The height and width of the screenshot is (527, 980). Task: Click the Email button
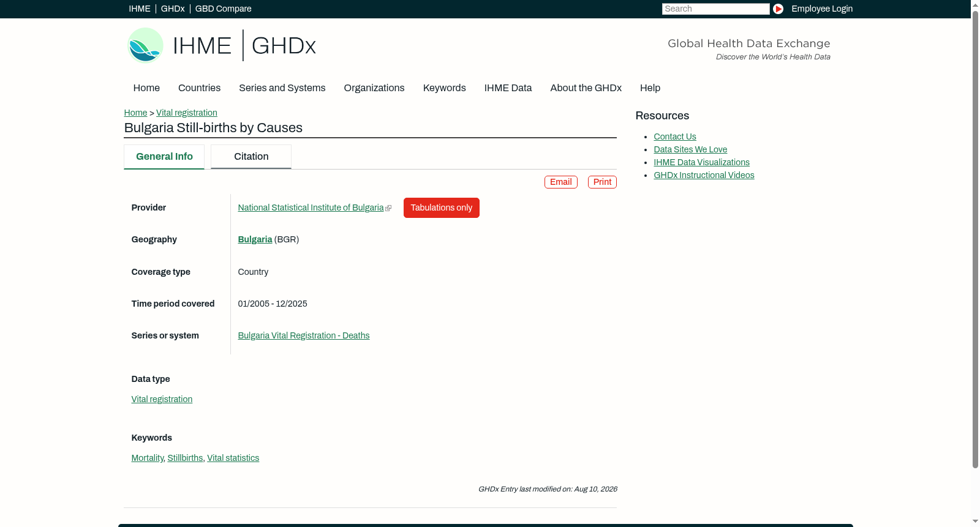[x=561, y=182]
